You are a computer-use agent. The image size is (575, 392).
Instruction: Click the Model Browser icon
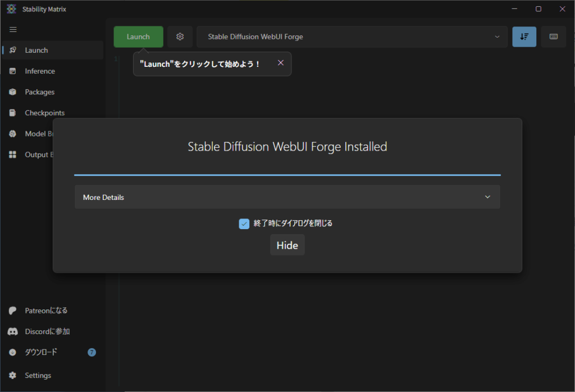pyautogui.click(x=12, y=134)
